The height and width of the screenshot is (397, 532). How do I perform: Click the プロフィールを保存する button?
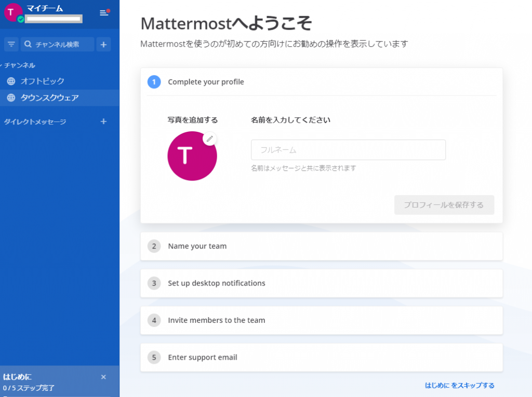pyautogui.click(x=444, y=205)
